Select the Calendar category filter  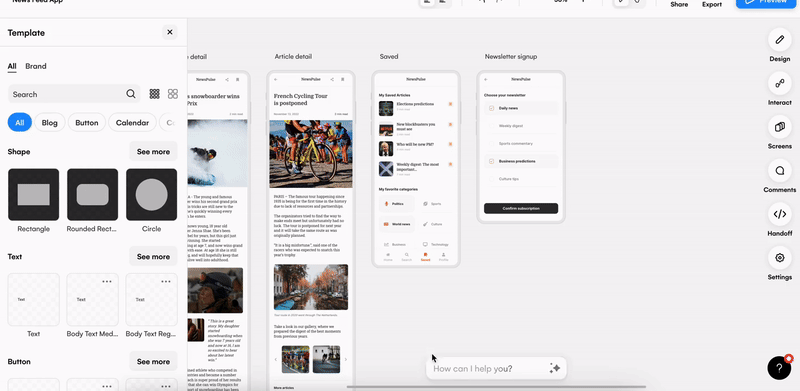click(132, 123)
